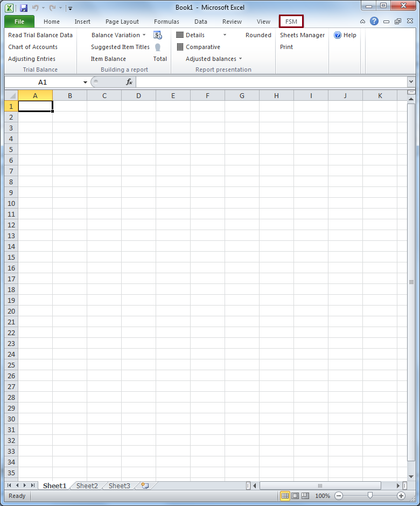
Task: Switch to the Data tab
Action: click(x=201, y=22)
